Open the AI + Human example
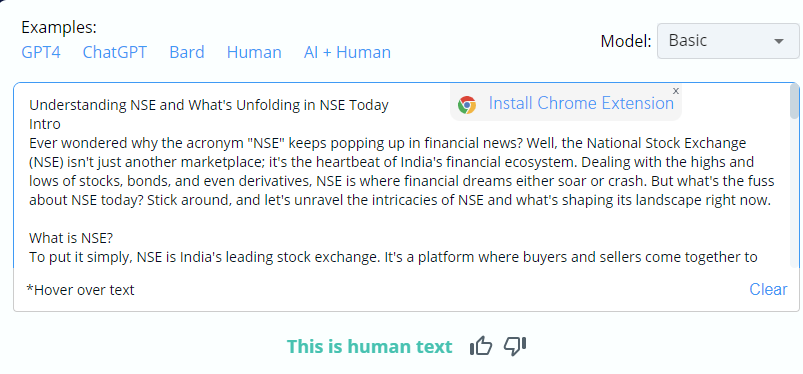Image resolution: width=803 pixels, height=374 pixels. 347,52
